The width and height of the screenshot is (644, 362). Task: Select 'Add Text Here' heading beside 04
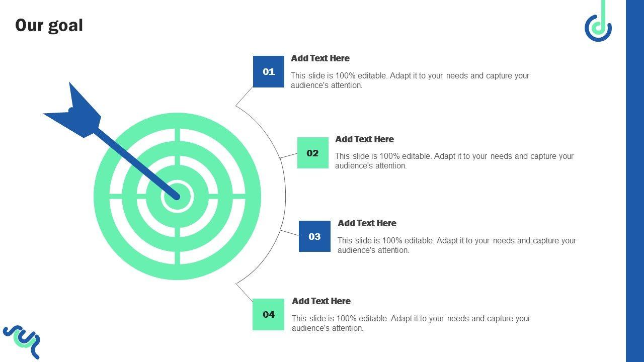[321, 301]
